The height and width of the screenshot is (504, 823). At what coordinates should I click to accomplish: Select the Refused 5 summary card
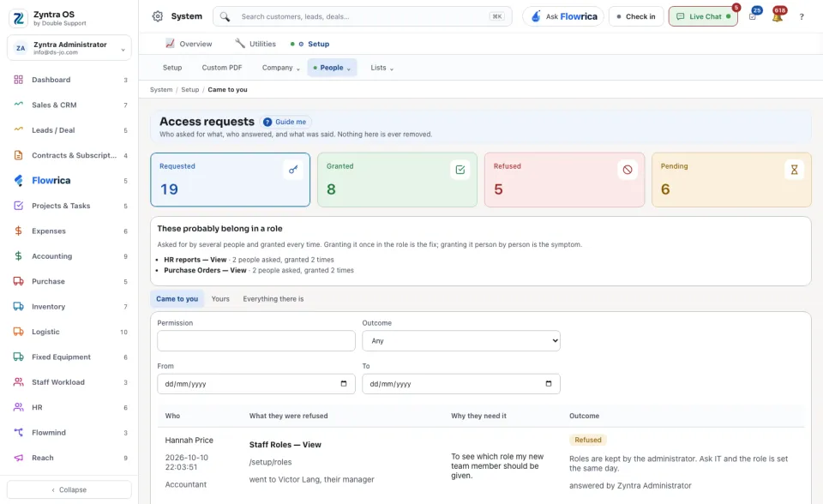point(564,179)
